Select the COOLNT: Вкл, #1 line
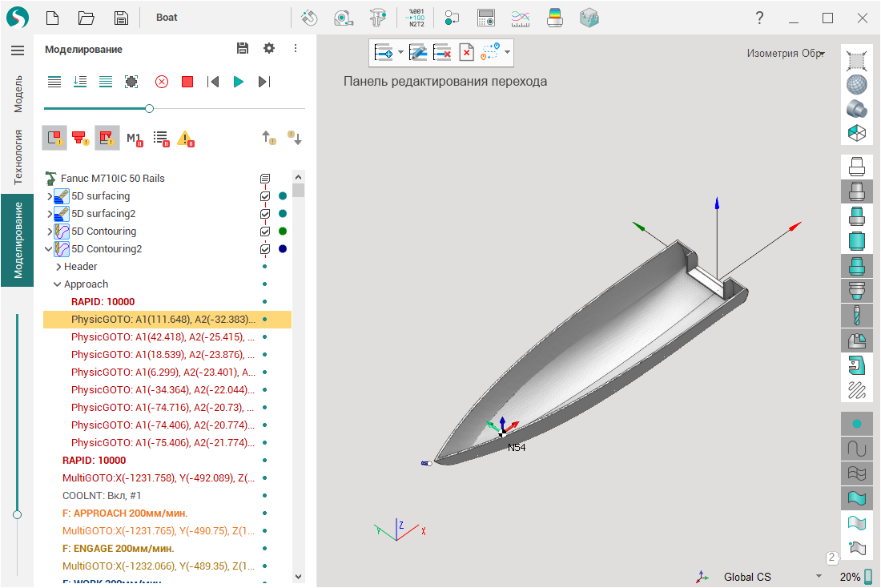The width and height of the screenshot is (881, 588). click(x=102, y=496)
